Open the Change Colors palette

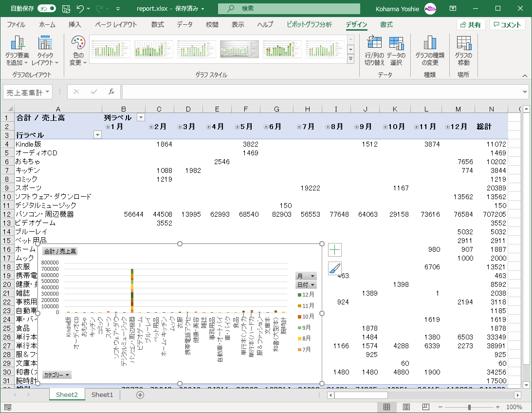click(x=78, y=51)
